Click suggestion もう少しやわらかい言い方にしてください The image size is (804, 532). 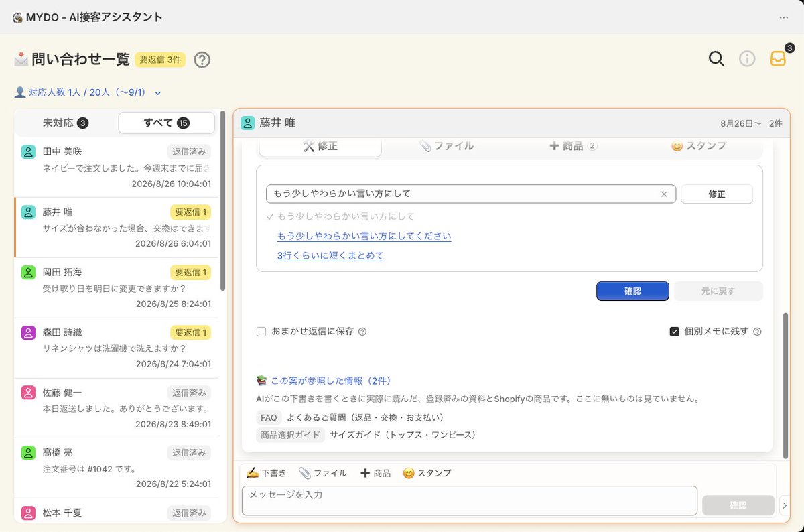[364, 237]
